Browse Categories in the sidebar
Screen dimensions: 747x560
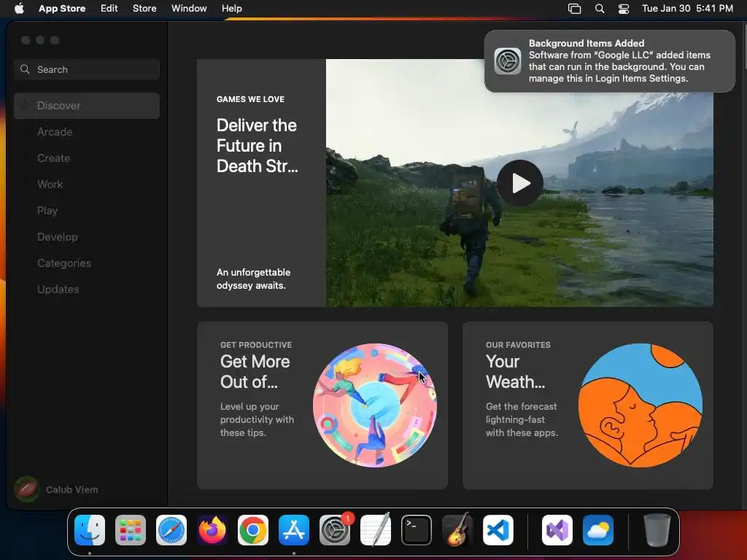[87, 262]
